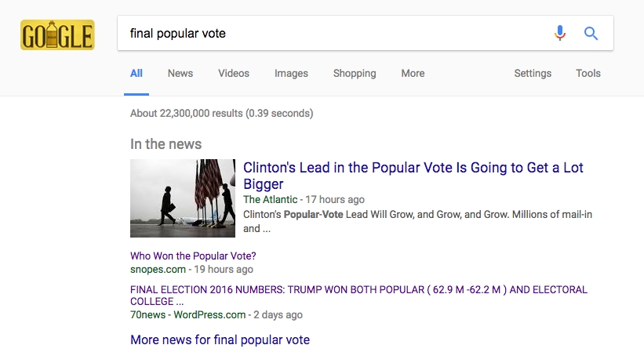Open the Atlantic article photo thumbnail
This screenshot has height=363, width=644.
pos(182,198)
